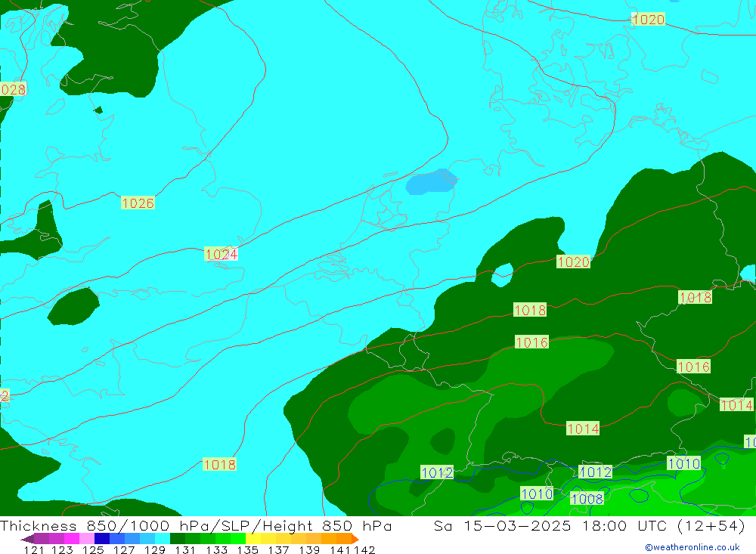Click the 'Thickness 850/1000 hPa/SLP/Height 850 hPa' title
This screenshot has height=554, width=756.
[196, 525]
